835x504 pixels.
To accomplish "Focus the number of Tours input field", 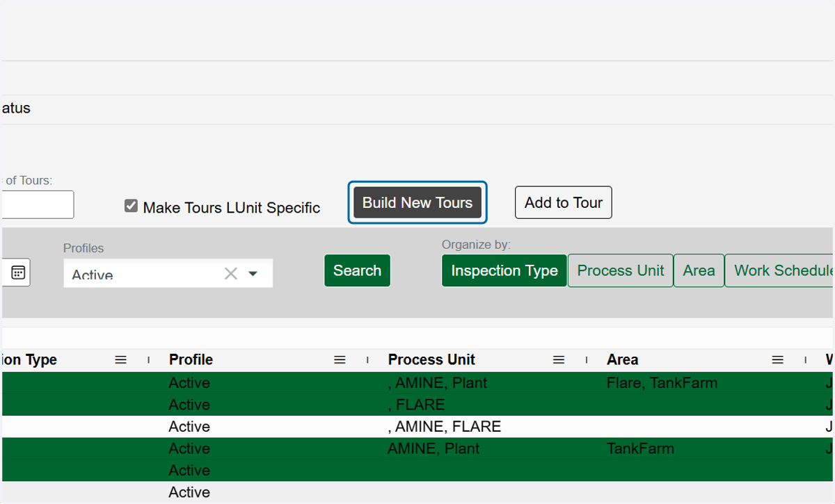I will click(x=38, y=204).
